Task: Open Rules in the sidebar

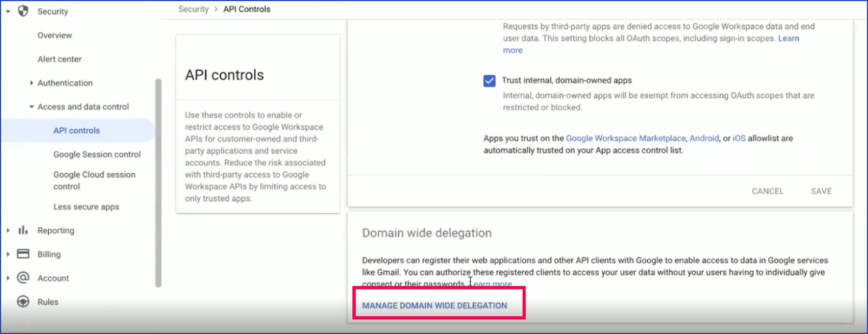Action: pyautogui.click(x=48, y=302)
